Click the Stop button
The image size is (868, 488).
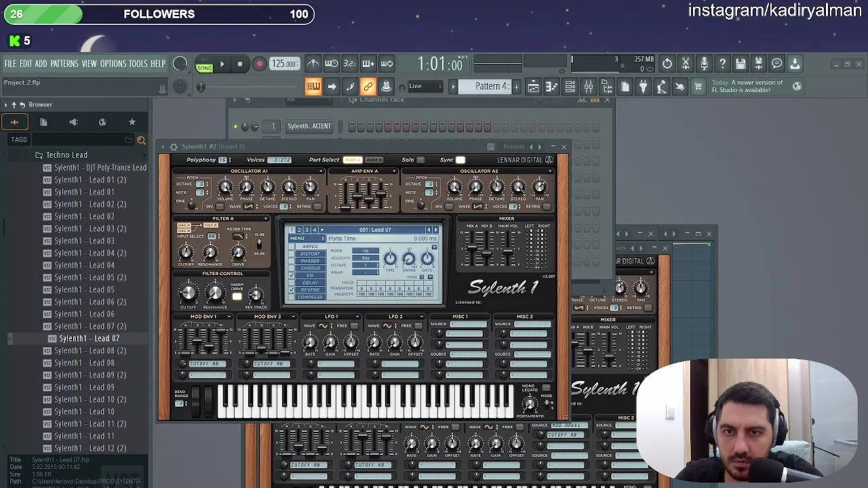coord(240,64)
